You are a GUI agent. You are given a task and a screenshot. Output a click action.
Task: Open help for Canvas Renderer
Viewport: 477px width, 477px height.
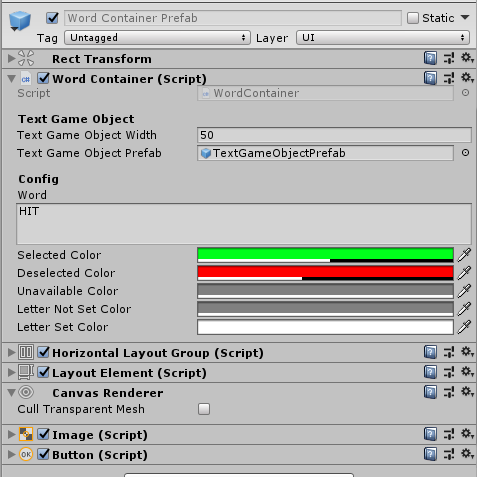tap(430, 392)
